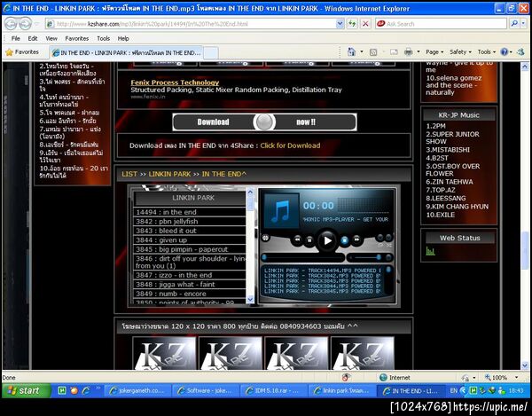Click the Click for Download link

coord(290,145)
